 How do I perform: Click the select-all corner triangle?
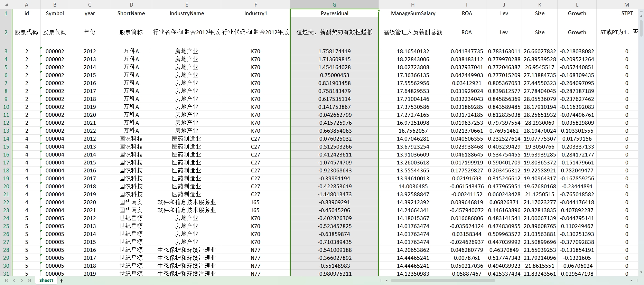coord(6,5)
